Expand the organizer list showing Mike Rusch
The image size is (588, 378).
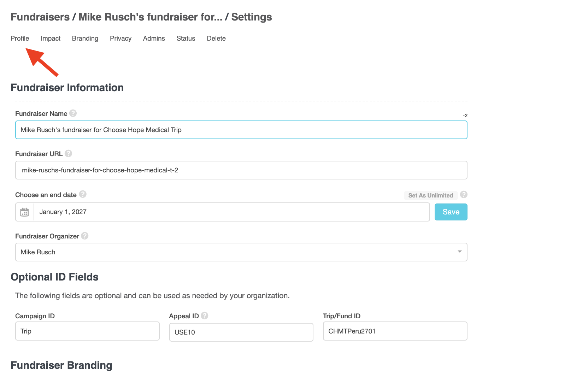coord(241,252)
